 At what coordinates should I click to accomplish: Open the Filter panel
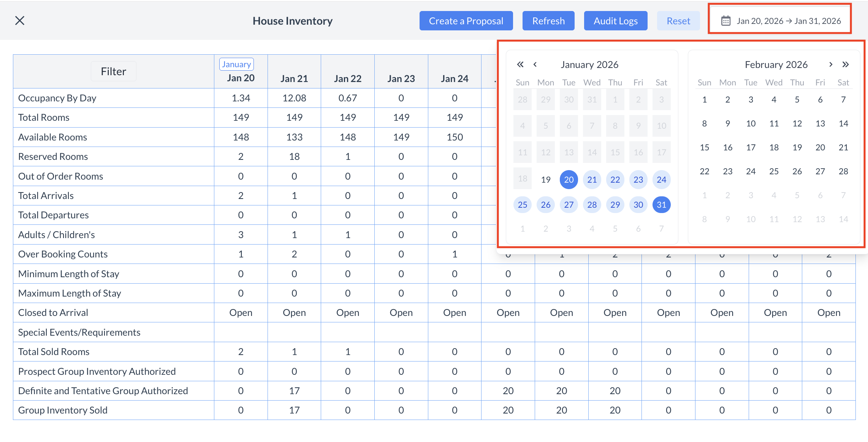point(113,71)
